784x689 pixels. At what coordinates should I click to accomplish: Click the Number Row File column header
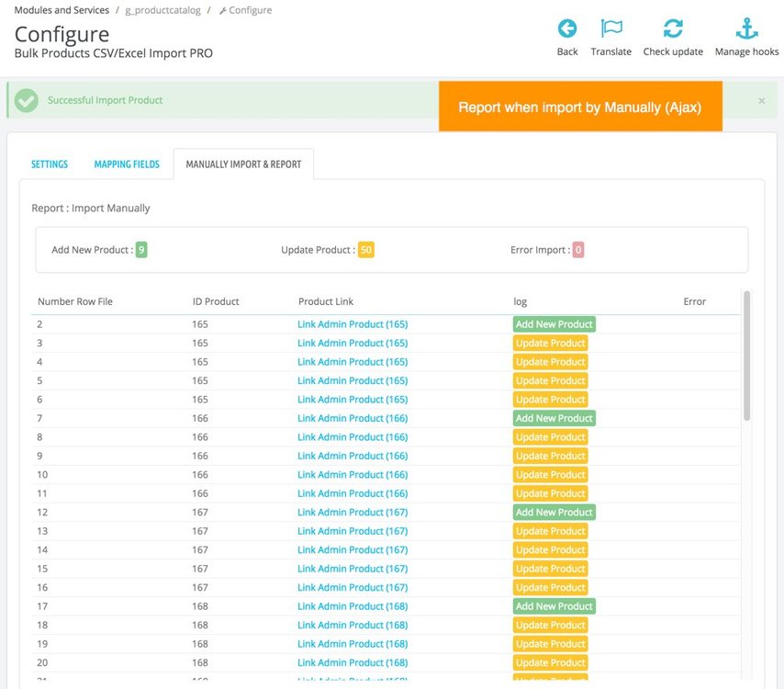pos(75,301)
